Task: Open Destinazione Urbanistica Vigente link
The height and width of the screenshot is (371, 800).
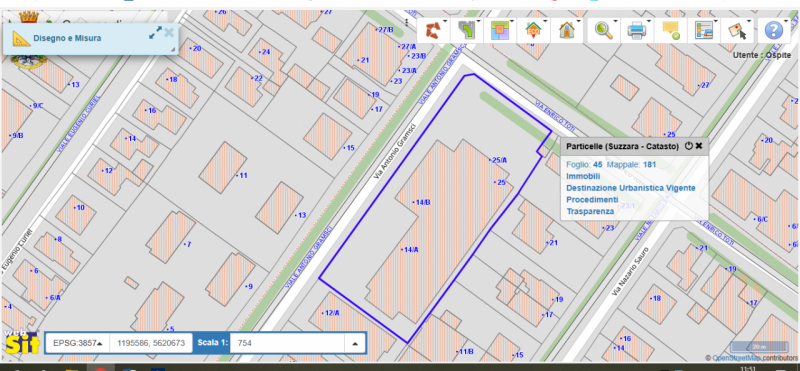Action: point(631,188)
